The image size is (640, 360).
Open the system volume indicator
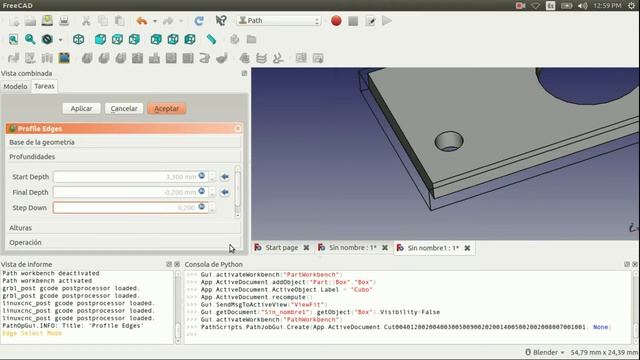582,5
